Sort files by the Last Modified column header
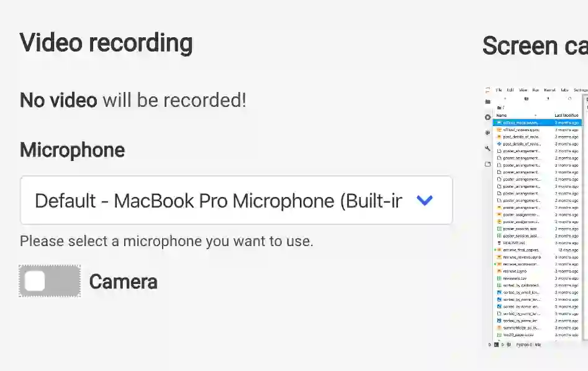The height and width of the screenshot is (371, 588). (x=566, y=116)
